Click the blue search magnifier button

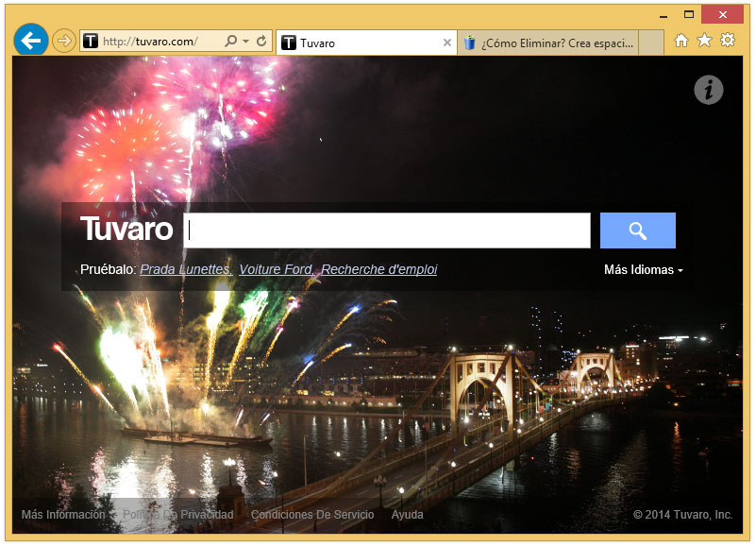[637, 230]
